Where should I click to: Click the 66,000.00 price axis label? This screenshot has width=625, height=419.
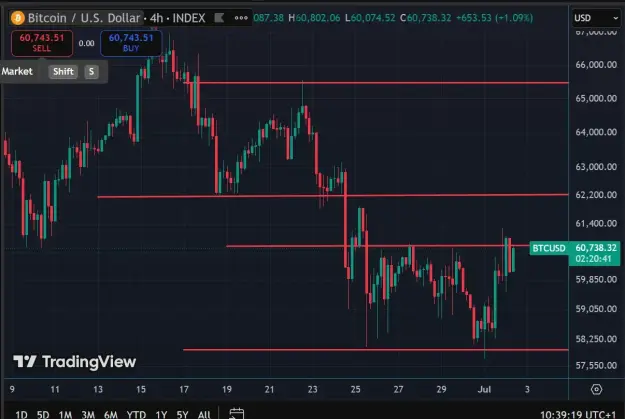pos(596,65)
